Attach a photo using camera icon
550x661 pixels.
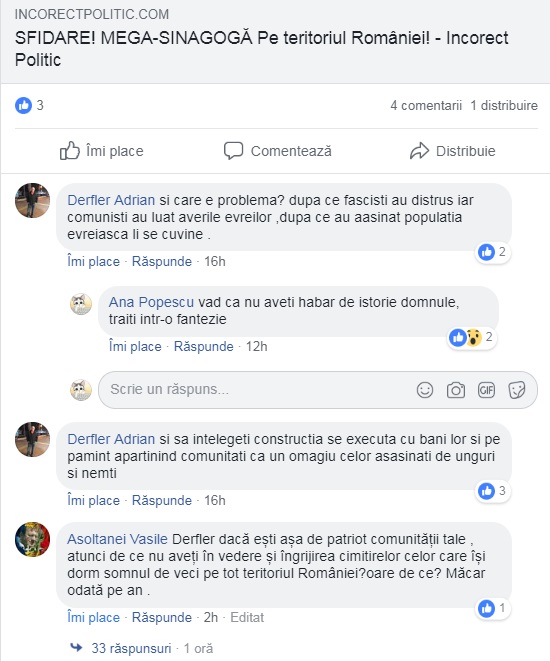pos(456,390)
